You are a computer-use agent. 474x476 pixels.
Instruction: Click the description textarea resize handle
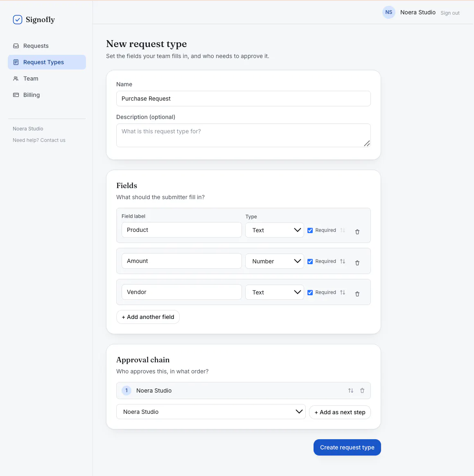pos(367,143)
